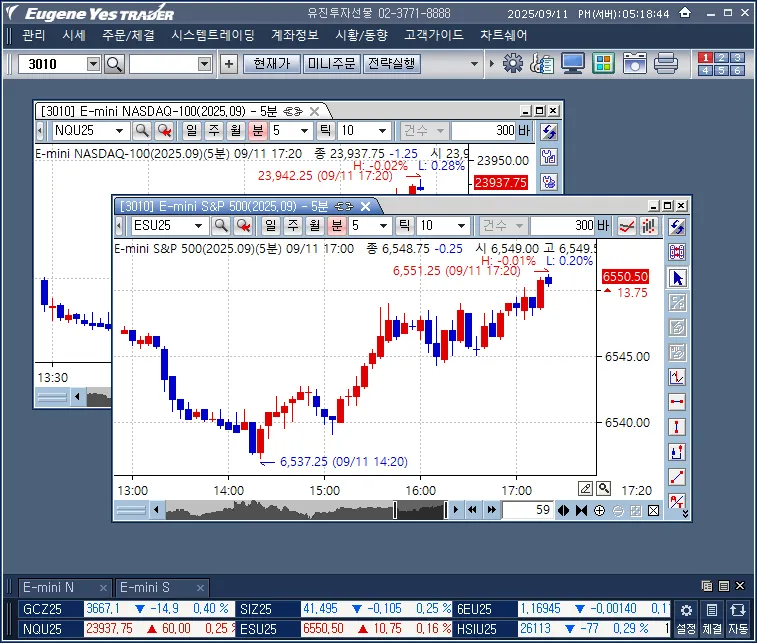Select the zigzag line chart tool in side toolbar
757x643 pixels.
tap(677, 377)
